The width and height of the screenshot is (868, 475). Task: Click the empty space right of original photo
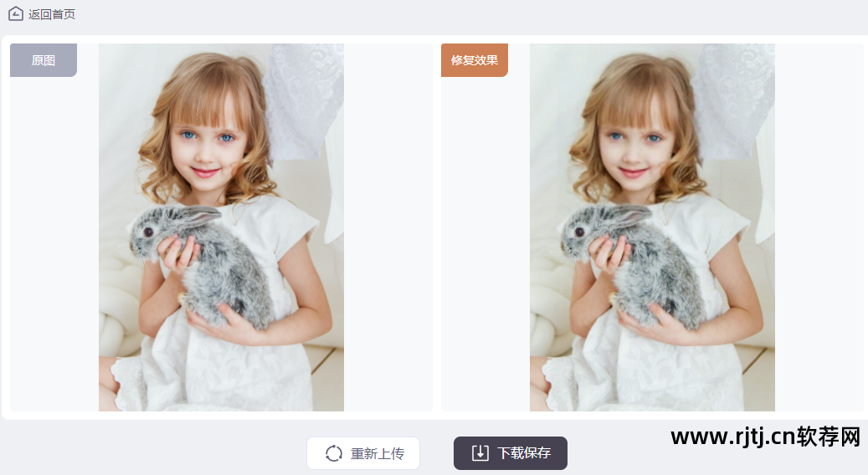tap(388, 227)
